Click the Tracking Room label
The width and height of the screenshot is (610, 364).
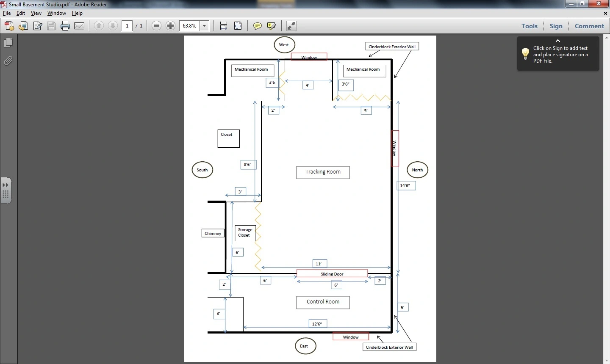(323, 172)
